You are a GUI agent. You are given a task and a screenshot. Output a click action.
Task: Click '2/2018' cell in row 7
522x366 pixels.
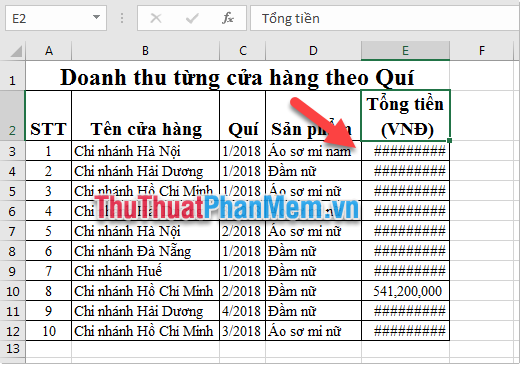click(243, 231)
